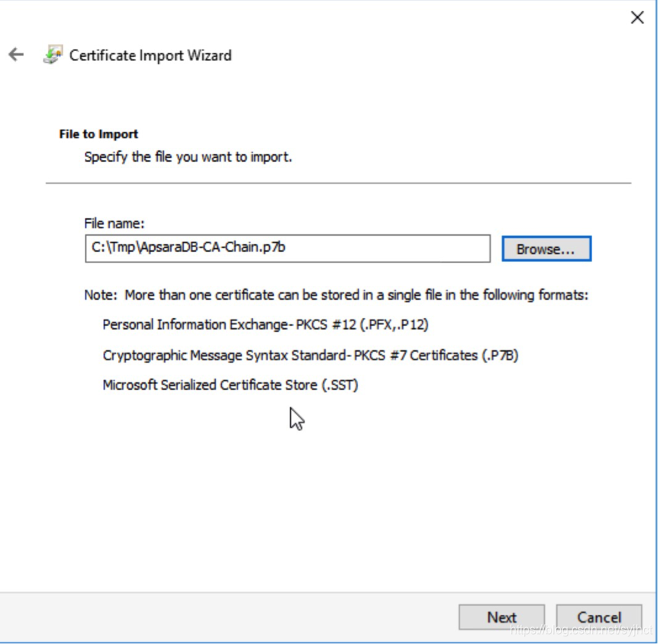660x644 pixels.
Task: Click the dialog close X button
Action: click(638, 17)
